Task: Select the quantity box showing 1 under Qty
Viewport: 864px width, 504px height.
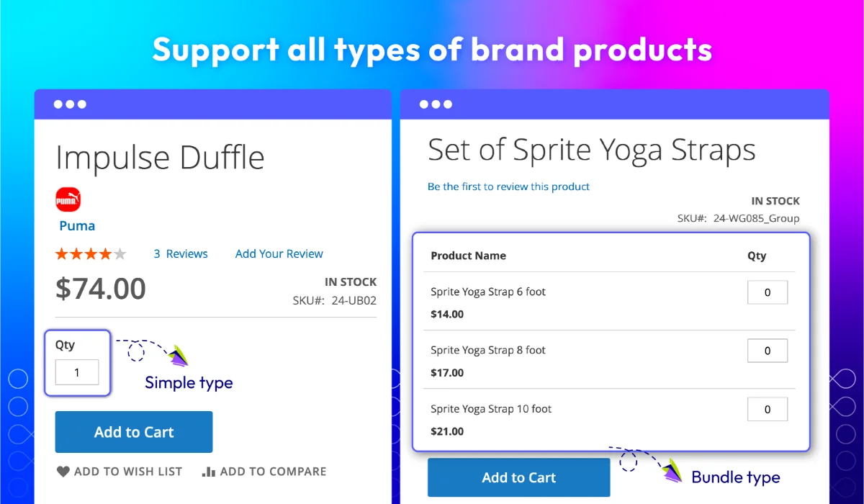Action: [76, 372]
